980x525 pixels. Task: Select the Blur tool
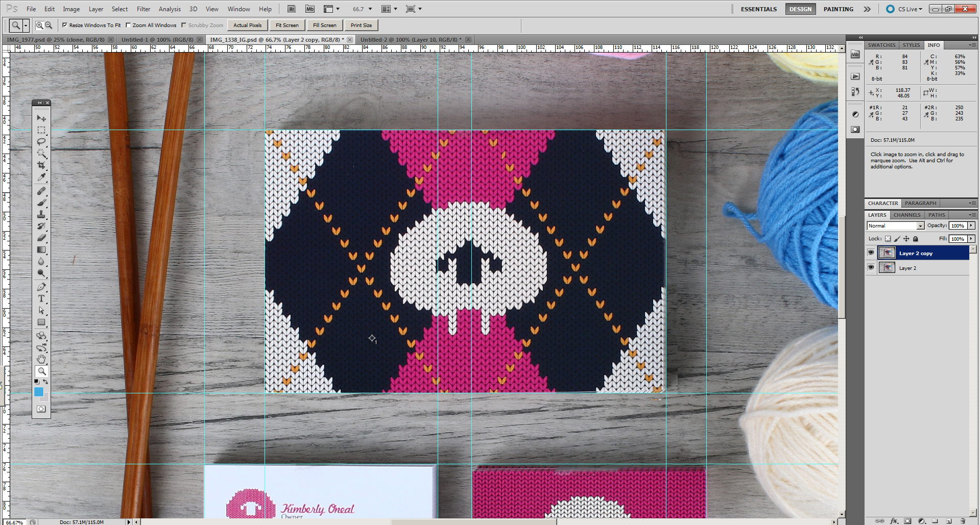41,261
